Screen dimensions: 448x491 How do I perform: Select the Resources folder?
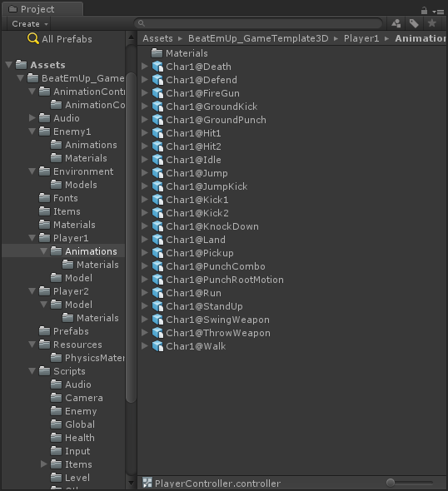77,345
